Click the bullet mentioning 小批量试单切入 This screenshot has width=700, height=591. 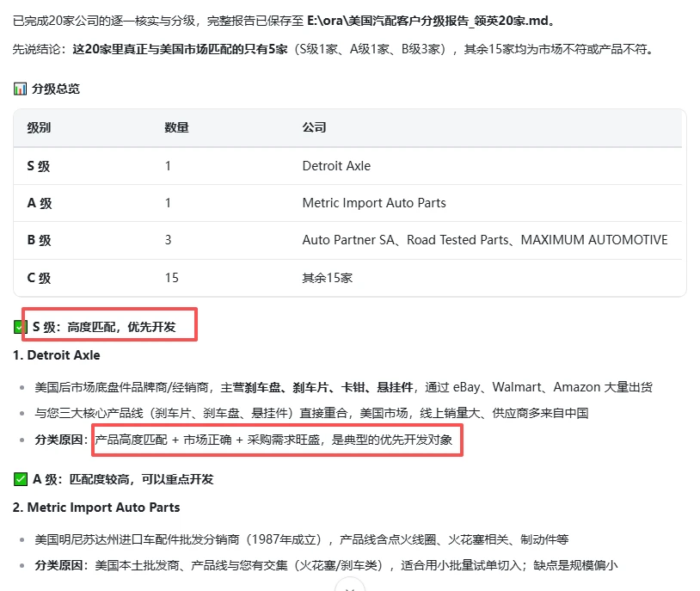click(x=326, y=565)
